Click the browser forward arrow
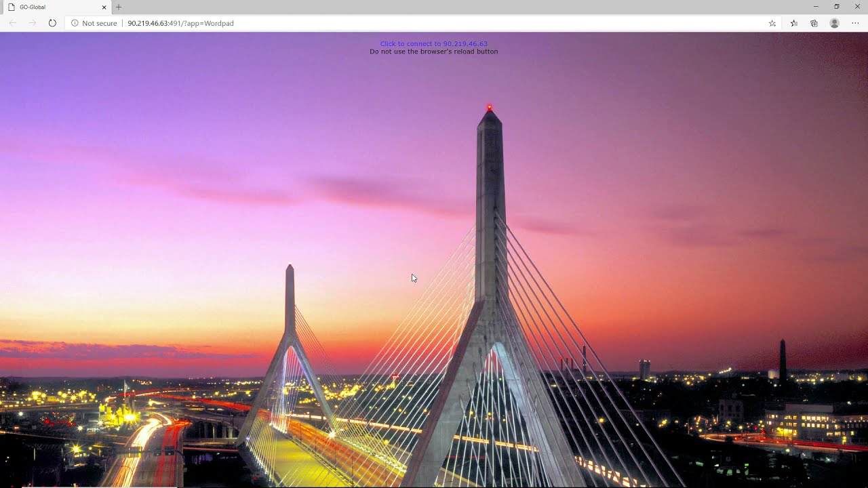This screenshot has height=488, width=868. 32,23
